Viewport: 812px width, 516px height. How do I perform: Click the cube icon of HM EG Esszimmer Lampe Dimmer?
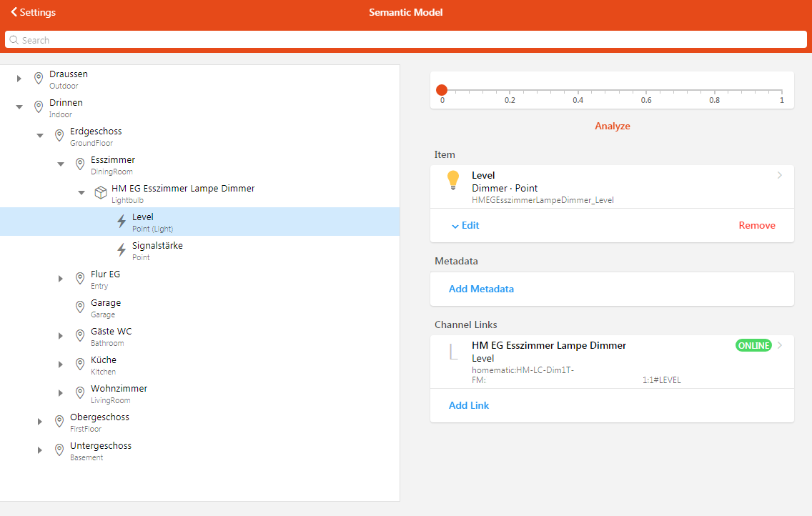point(101,193)
